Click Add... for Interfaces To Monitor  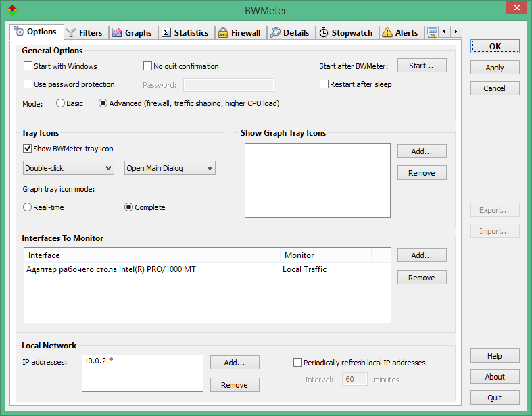tap(422, 255)
